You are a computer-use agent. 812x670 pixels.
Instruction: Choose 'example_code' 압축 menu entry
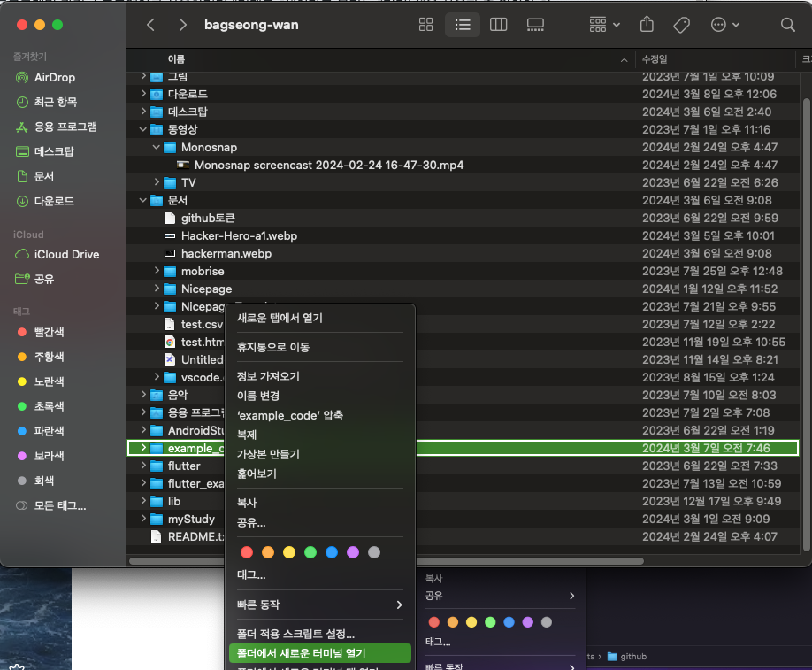pos(320,416)
